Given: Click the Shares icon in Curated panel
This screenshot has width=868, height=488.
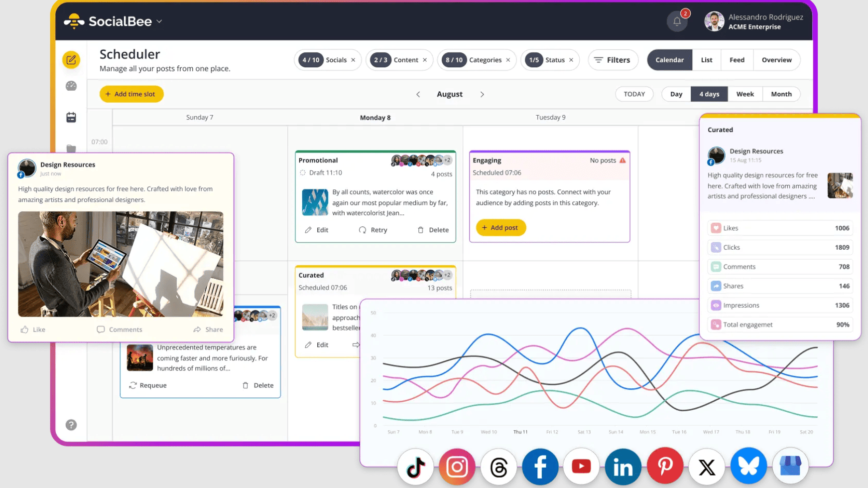Looking at the screenshot, I should 716,286.
